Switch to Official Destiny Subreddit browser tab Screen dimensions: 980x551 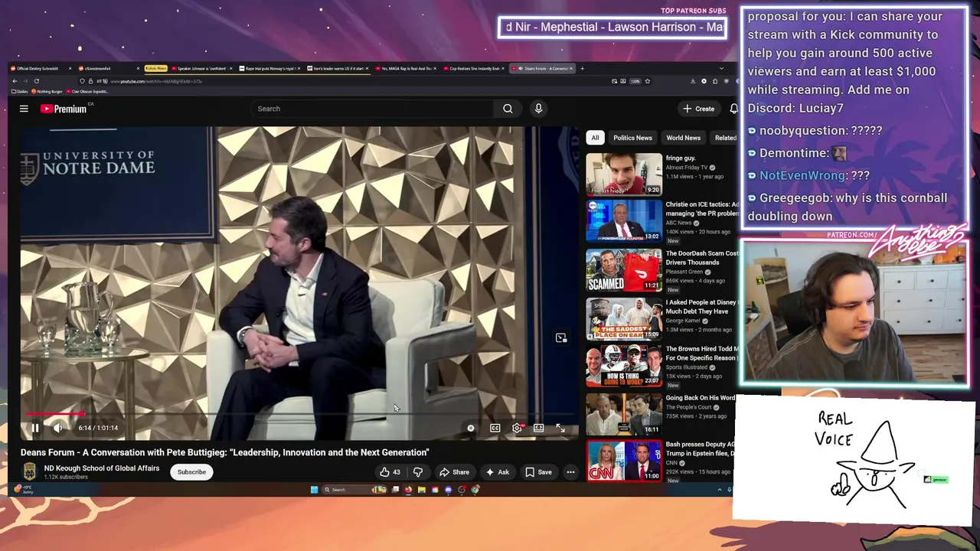[x=41, y=69]
